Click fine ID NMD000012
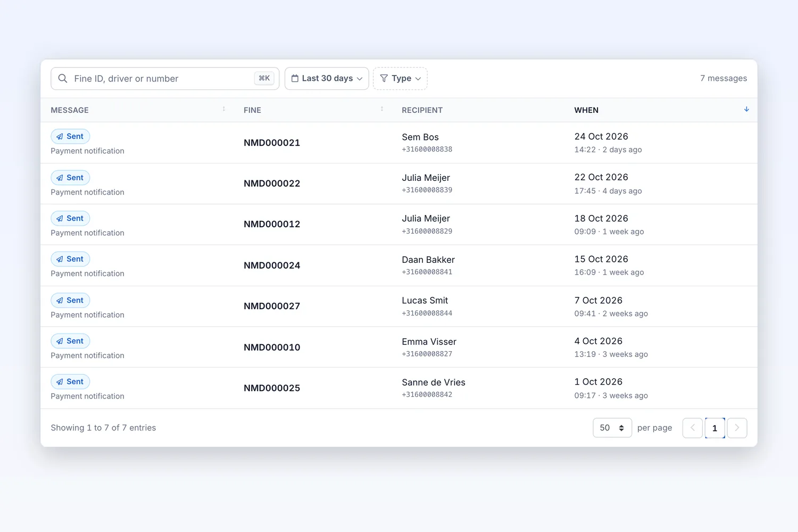Image resolution: width=798 pixels, height=532 pixels. point(272,224)
